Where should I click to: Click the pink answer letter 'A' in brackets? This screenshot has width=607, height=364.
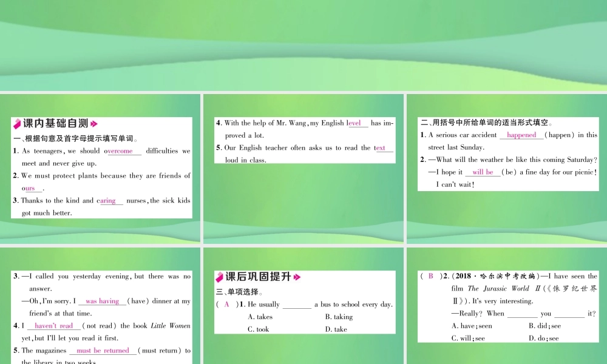coord(226,305)
